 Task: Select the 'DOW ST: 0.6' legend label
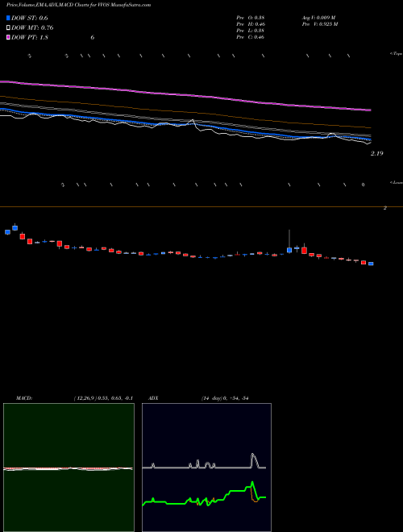(30, 19)
